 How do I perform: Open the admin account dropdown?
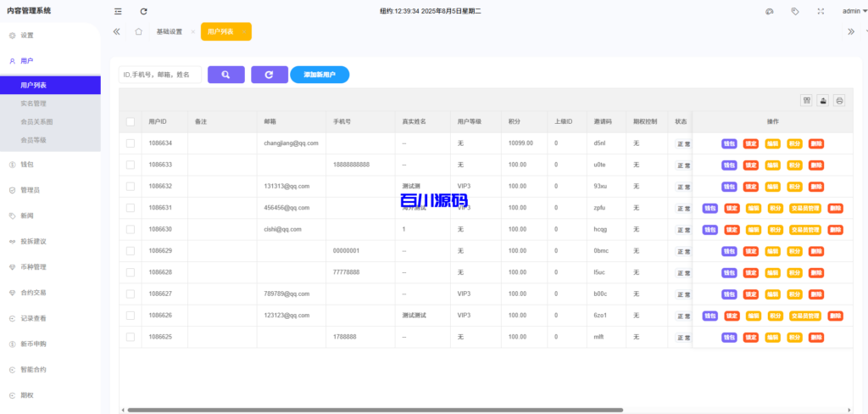(x=850, y=11)
